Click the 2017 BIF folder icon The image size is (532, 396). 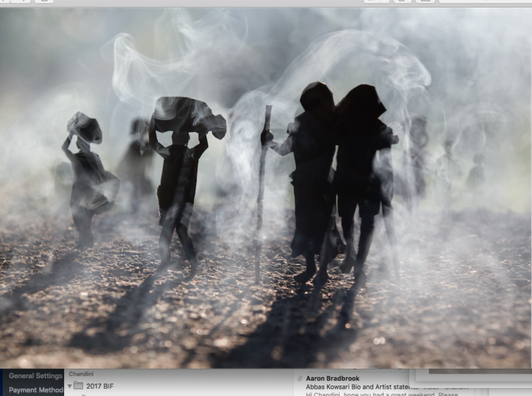(x=78, y=385)
